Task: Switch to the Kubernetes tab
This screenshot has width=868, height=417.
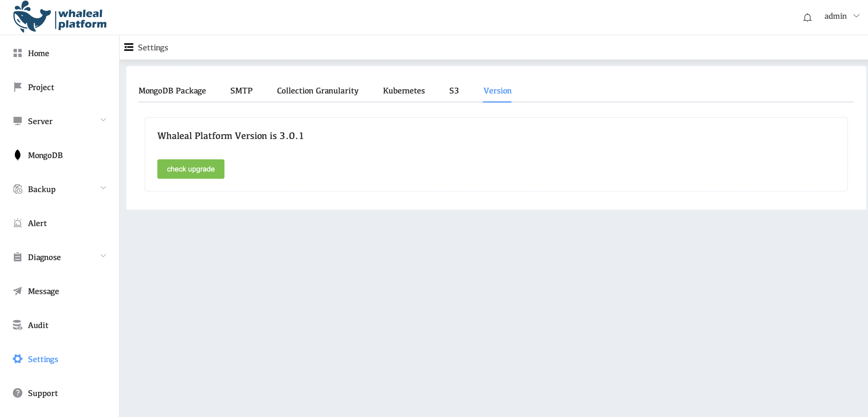Action: pyautogui.click(x=403, y=91)
